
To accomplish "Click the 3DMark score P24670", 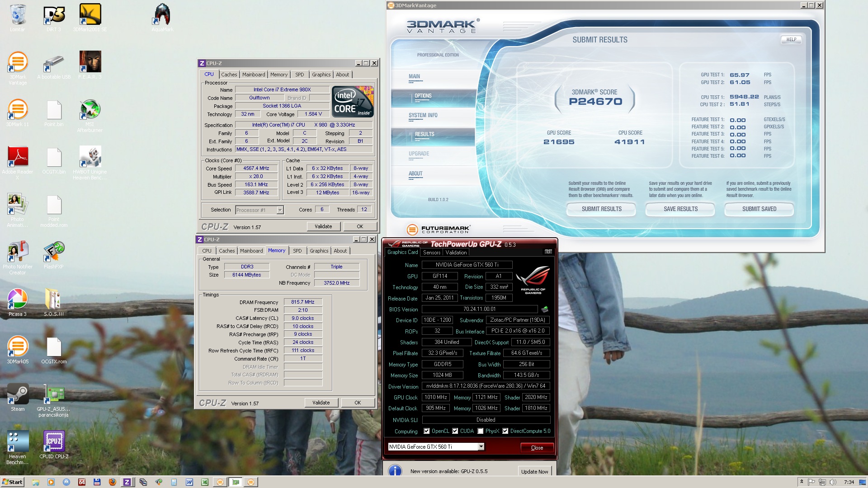I will (595, 102).
